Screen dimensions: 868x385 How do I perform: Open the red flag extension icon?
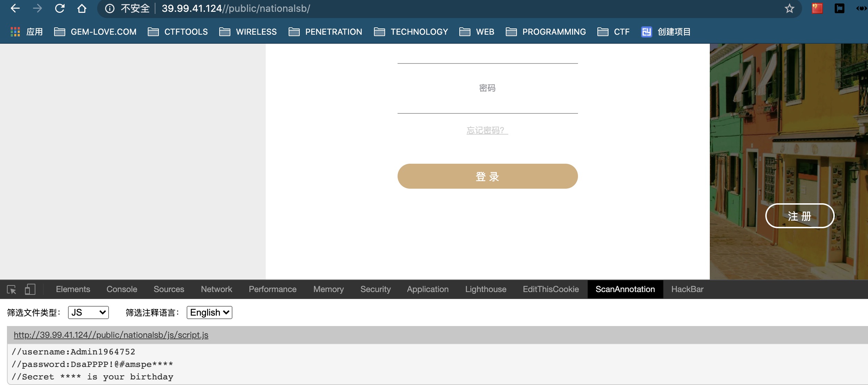817,8
